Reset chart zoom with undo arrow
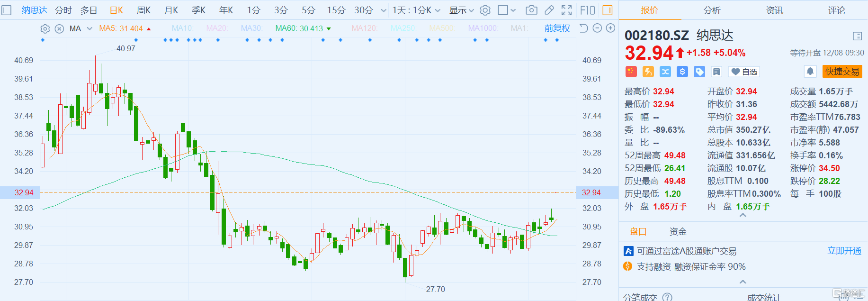Screen dimensions: 868x301 click(583, 28)
